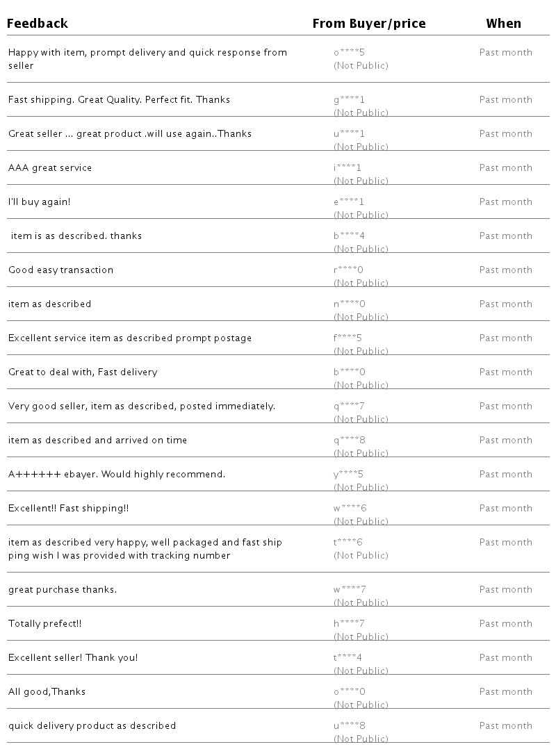Select buyer i****1 username

[x=347, y=167]
